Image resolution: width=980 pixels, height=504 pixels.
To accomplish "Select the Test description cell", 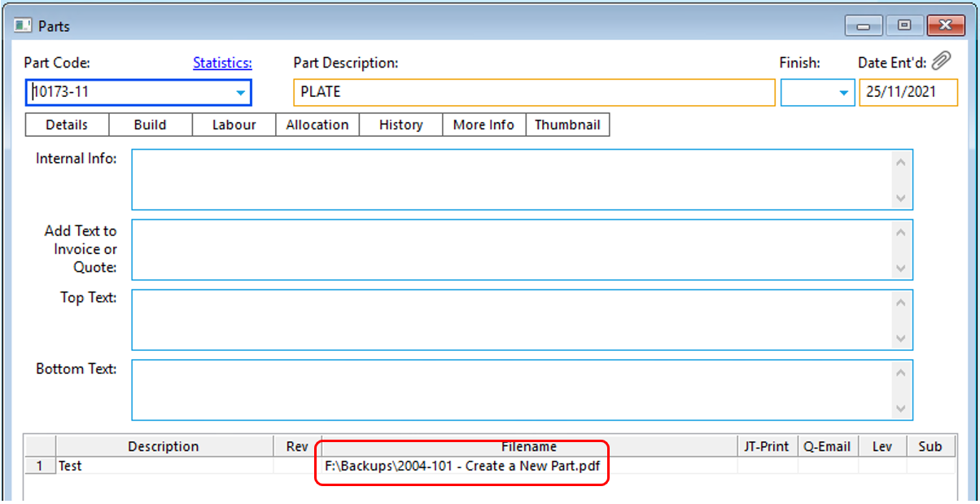I will pyautogui.click(x=164, y=466).
